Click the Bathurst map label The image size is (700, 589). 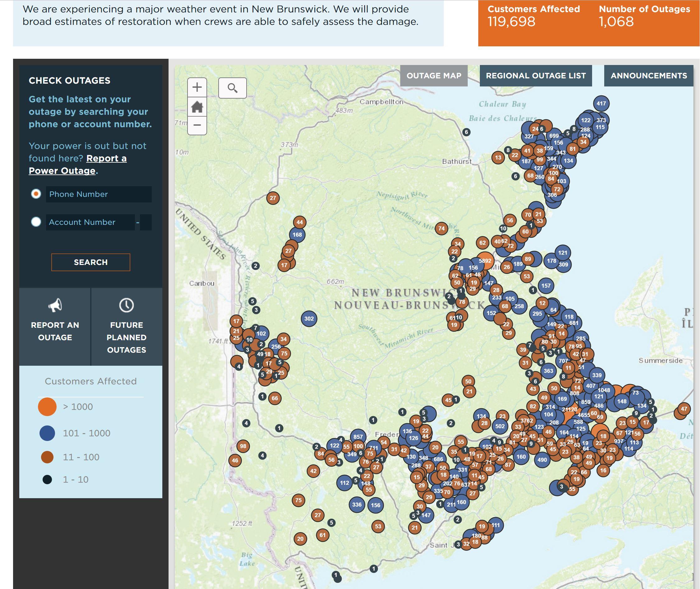[457, 162]
